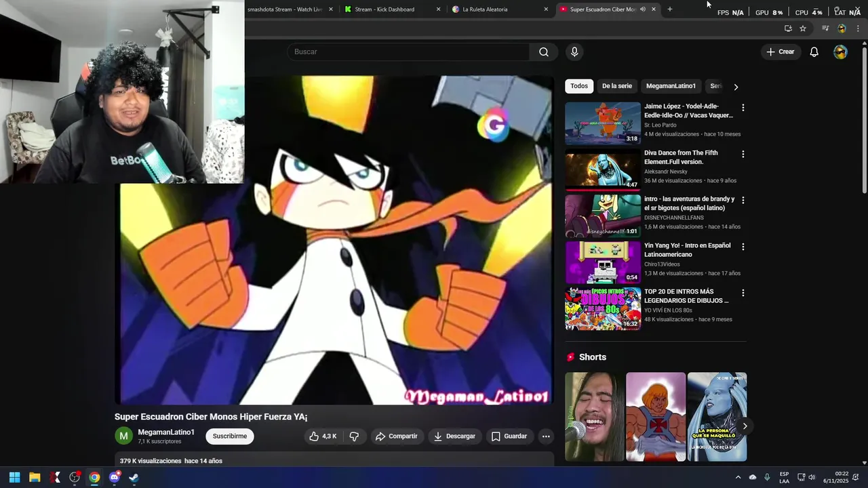Open Windows Start menu
The width and height of the screenshot is (868, 488).
[14, 477]
